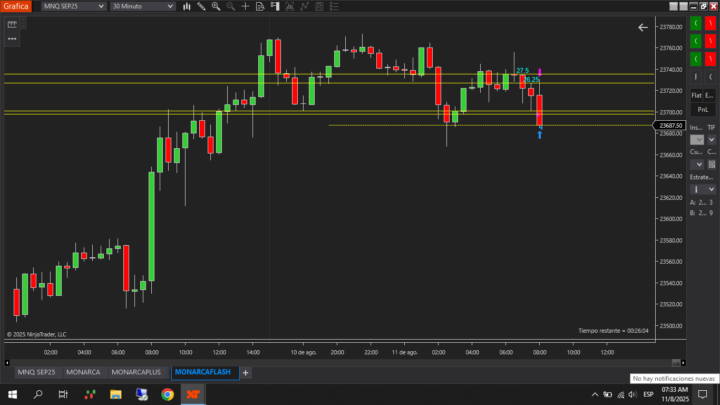Screen dimensions: 720x405
Task: Click the third row green buy button
Action: (x=696, y=59)
